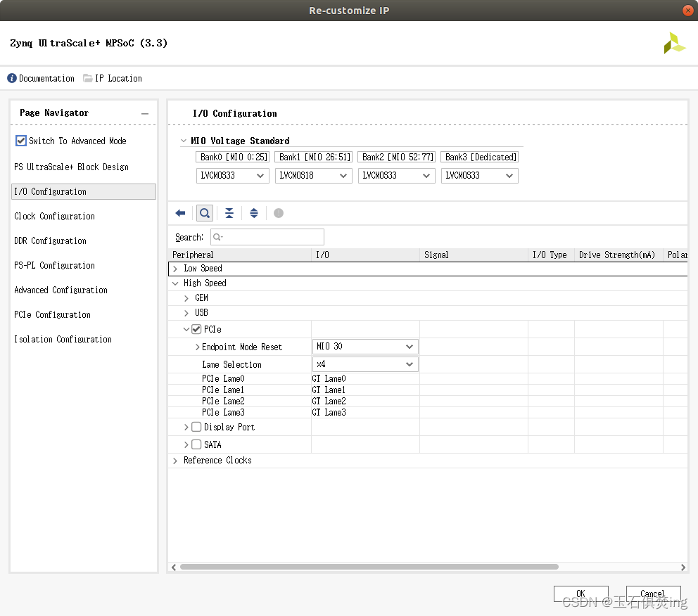Click the collapse all toolbar icon
The height and width of the screenshot is (616, 698).
point(229,213)
